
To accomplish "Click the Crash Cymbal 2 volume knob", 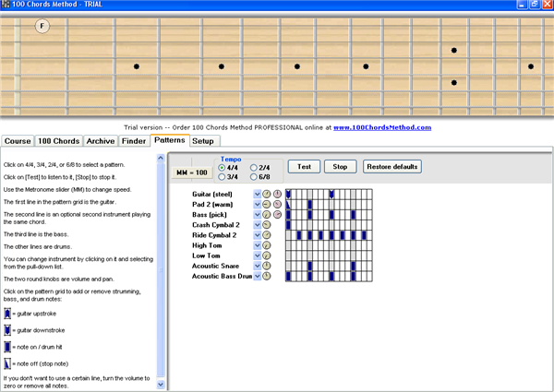I will pos(266,224).
